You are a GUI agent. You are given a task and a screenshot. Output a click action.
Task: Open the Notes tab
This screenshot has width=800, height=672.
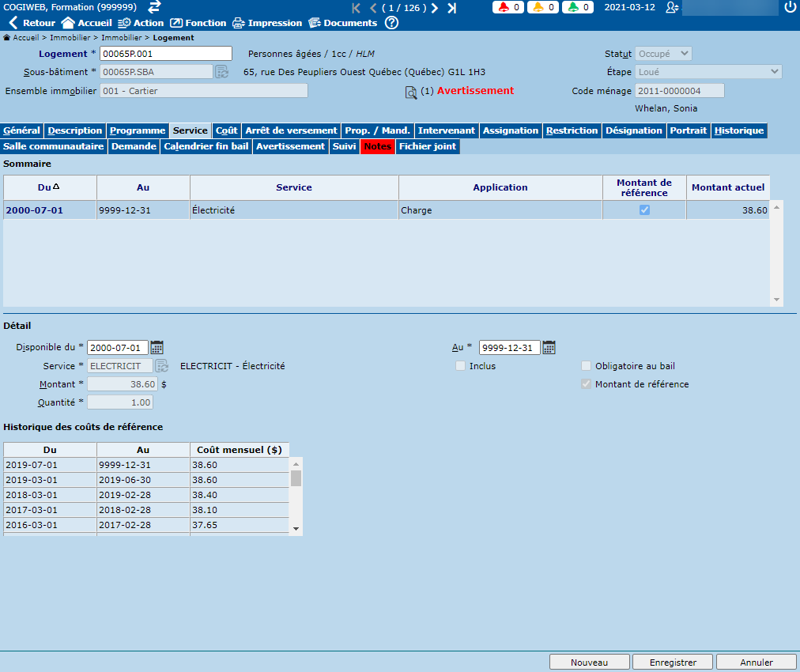point(377,146)
